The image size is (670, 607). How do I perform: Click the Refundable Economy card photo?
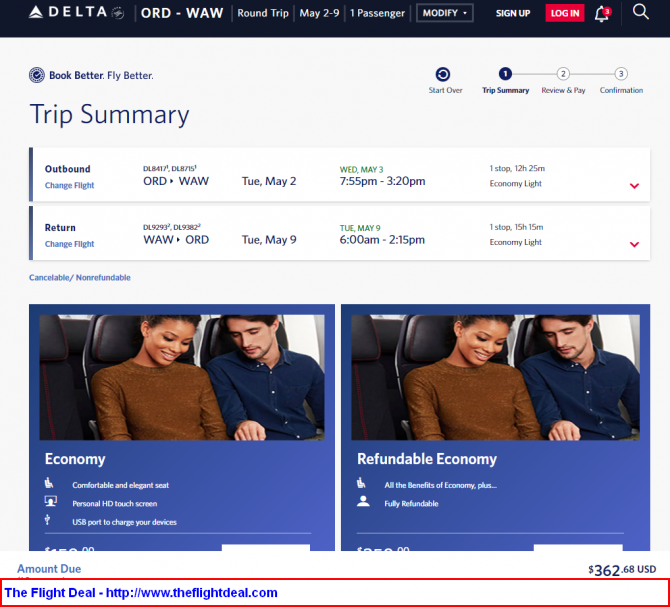[495, 377]
